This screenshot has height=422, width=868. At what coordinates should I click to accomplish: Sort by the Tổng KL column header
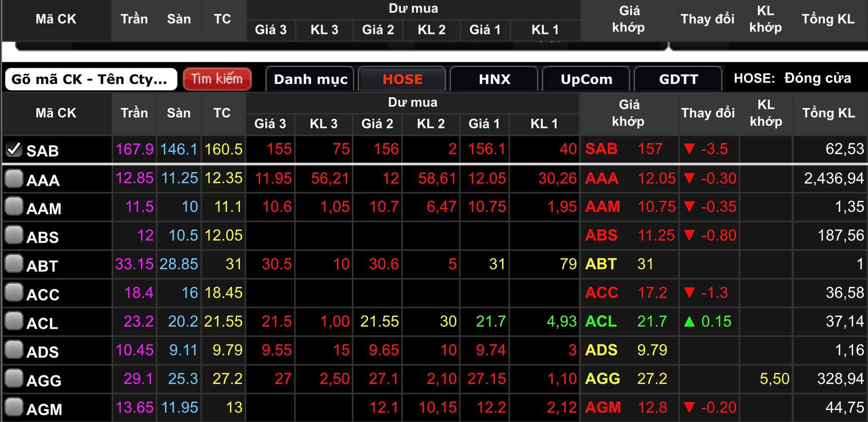coord(829,113)
